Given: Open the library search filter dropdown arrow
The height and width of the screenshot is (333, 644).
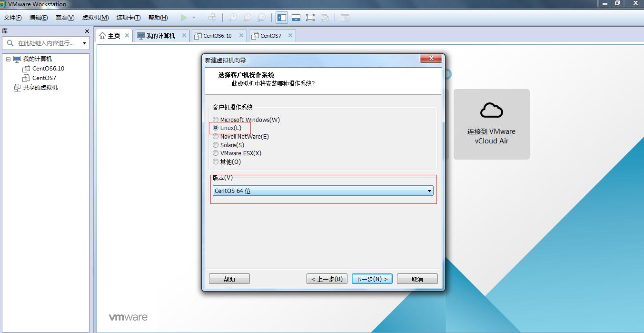Looking at the screenshot, I should point(84,43).
